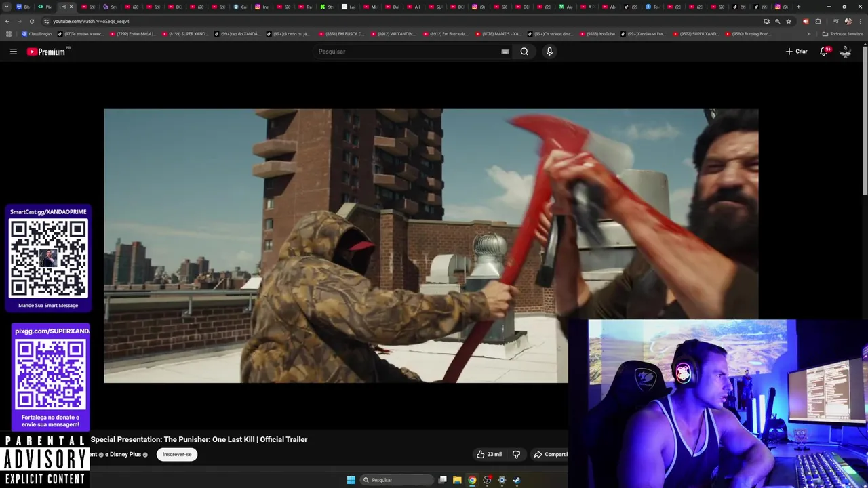Viewport: 868px width, 488px height.
Task: Open a new tab with plus button
Action: point(798,7)
